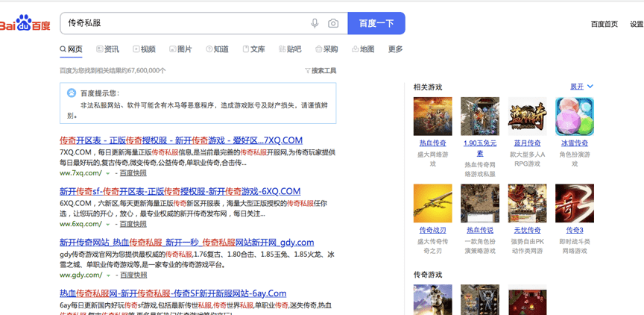Open the 传奇3 text link
The image size is (644, 315).
[x=575, y=230]
